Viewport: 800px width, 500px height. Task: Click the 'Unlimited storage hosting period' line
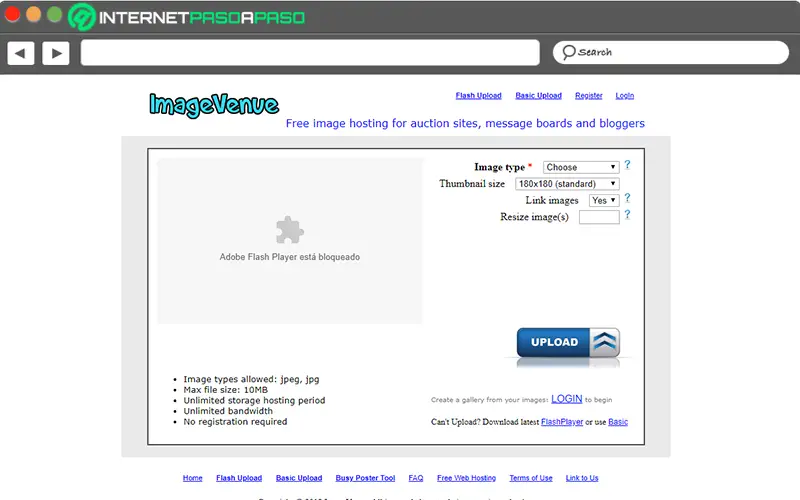254,401
